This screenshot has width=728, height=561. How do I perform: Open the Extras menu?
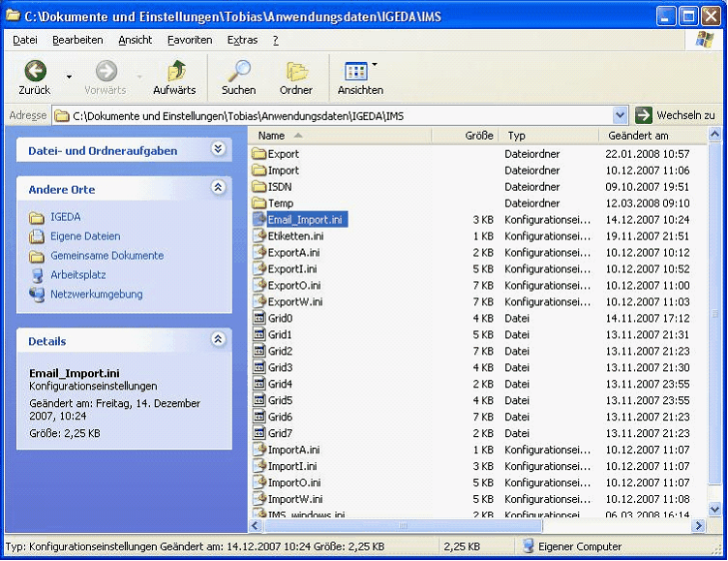coord(242,40)
